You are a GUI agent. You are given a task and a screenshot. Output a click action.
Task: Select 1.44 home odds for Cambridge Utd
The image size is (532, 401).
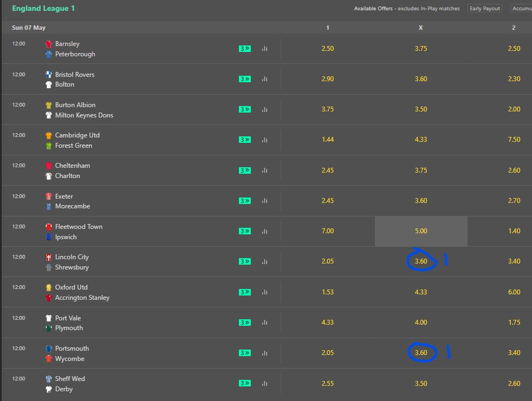(328, 140)
